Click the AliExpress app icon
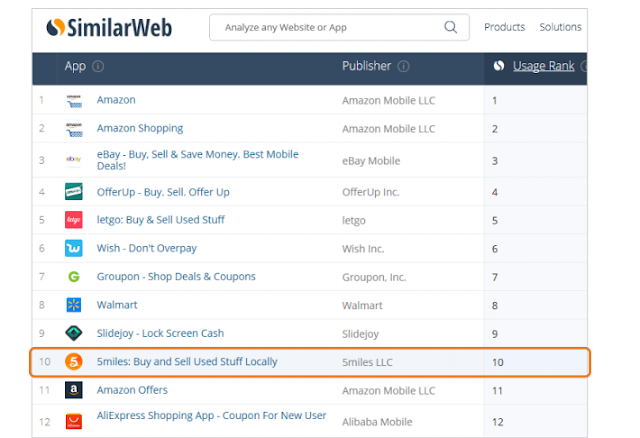Screen dimensions: 640x438 coord(74,421)
